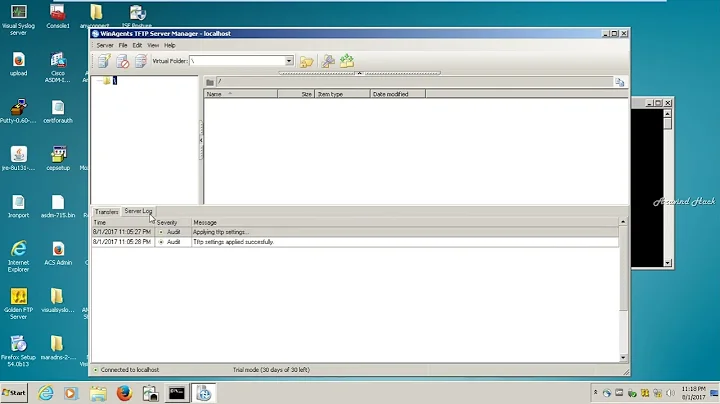Click down arrow in background console window scrollbar

pos(668,263)
